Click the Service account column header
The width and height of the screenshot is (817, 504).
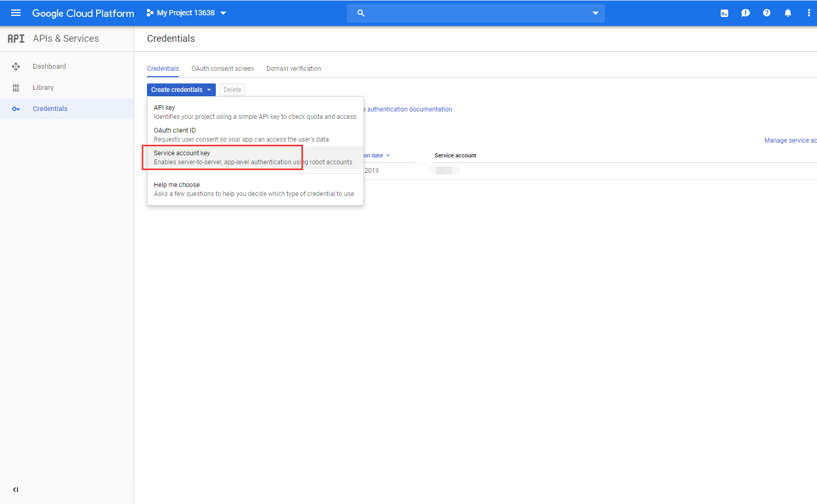(455, 155)
